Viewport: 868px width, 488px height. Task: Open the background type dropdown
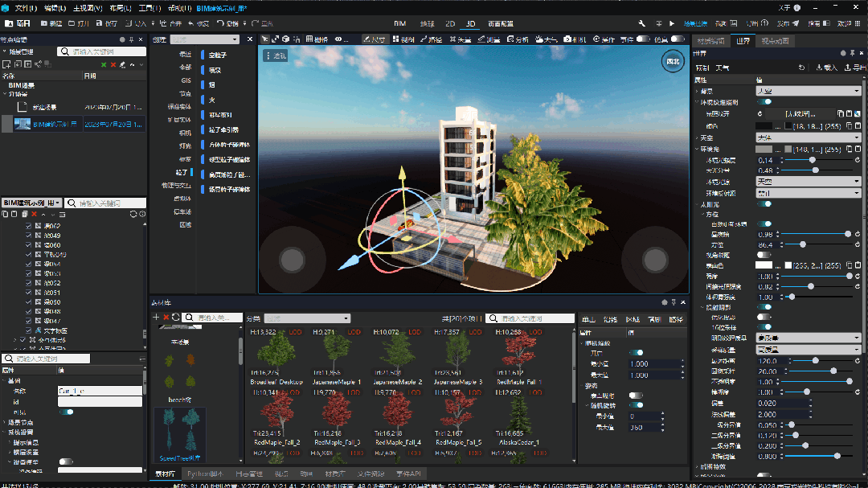(808, 92)
